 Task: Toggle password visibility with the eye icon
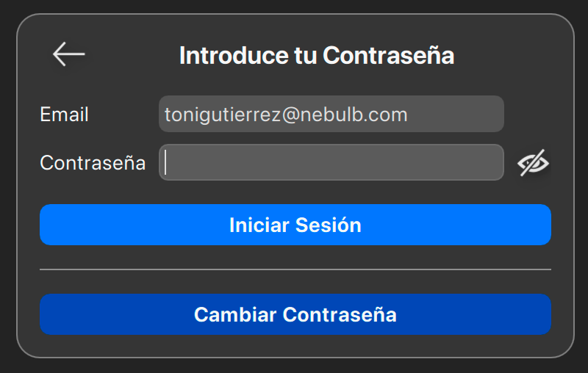click(x=534, y=163)
